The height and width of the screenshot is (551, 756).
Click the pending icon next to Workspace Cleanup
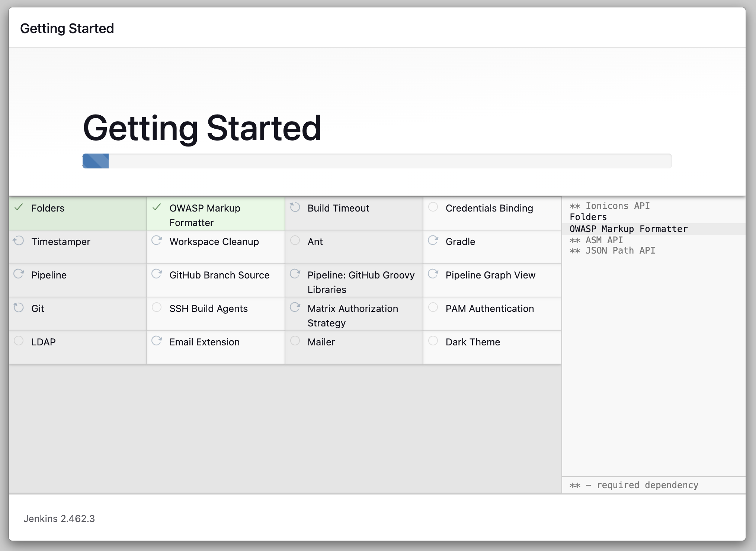coord(157,241)
